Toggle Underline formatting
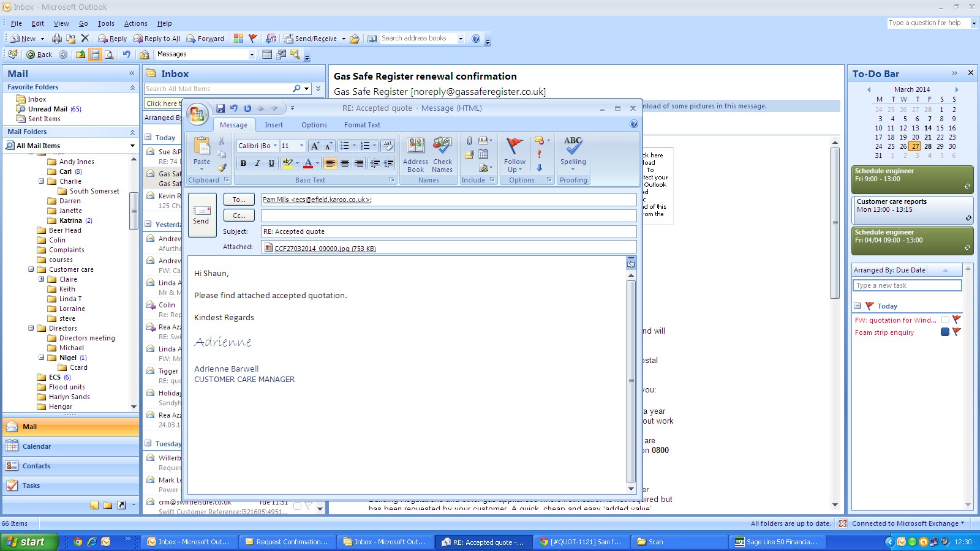 (x=271, y=163)
